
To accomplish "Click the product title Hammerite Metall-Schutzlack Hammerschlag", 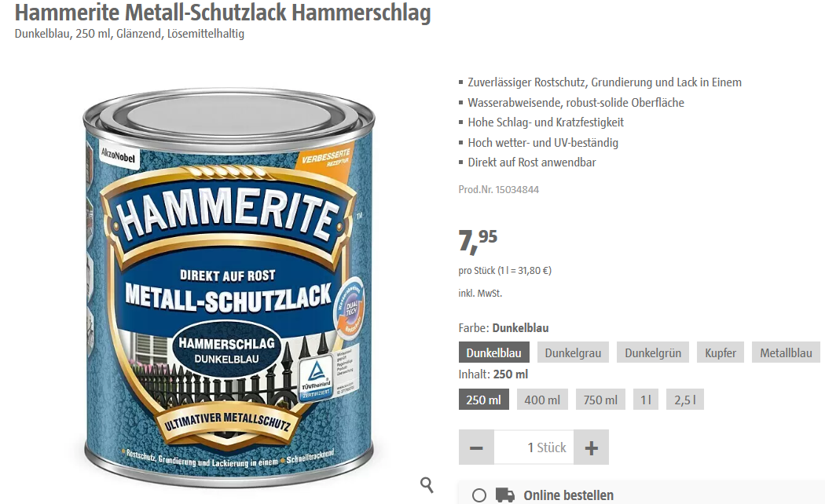I will tap(222, 12).
